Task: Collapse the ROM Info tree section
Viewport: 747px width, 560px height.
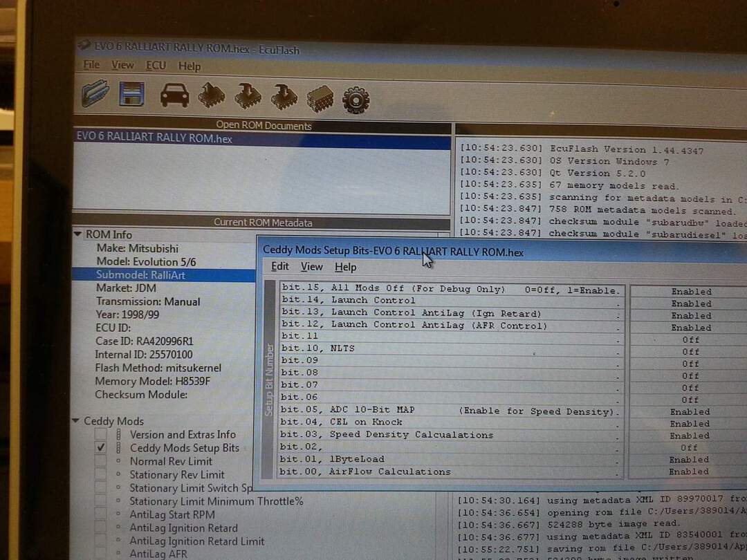Action: point(78,234)
